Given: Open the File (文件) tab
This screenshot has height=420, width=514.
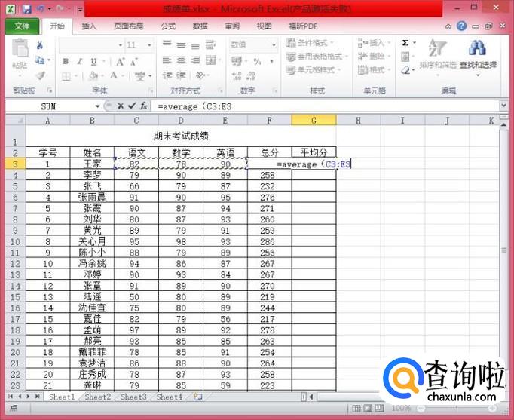Looking at the screenshot, I should (x=22, y=26).
